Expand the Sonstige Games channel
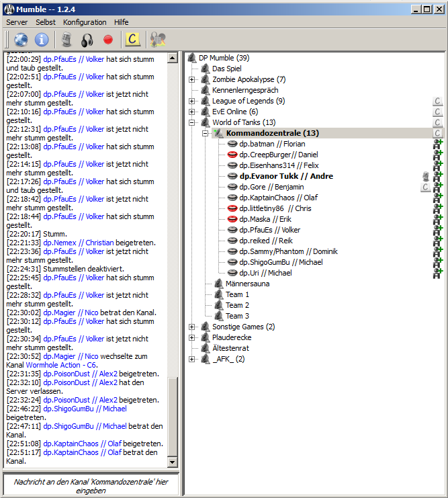 pos(192,327)
